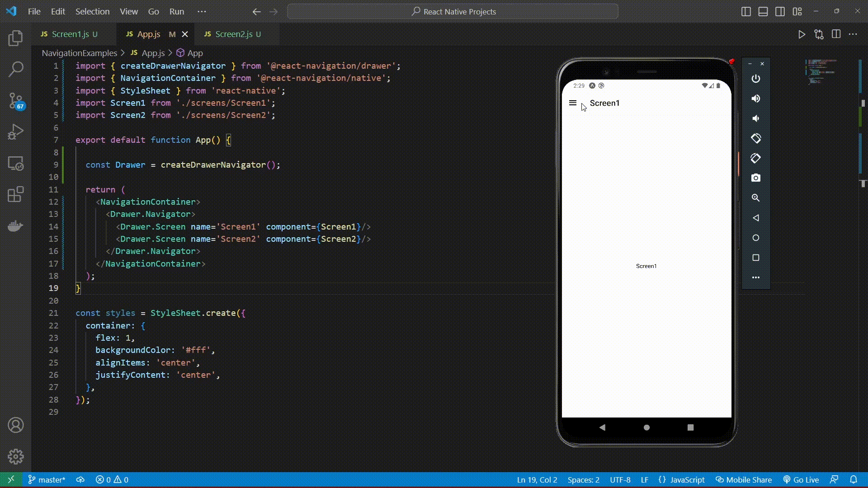Open the editor's more actions (three dots) menu

[x=853, y=34]
